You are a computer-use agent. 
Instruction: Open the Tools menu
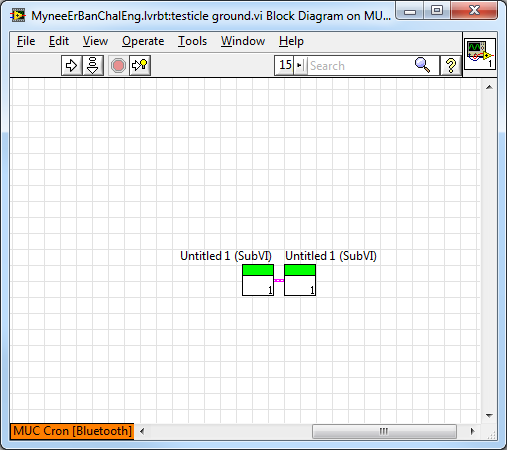(192, 41)
